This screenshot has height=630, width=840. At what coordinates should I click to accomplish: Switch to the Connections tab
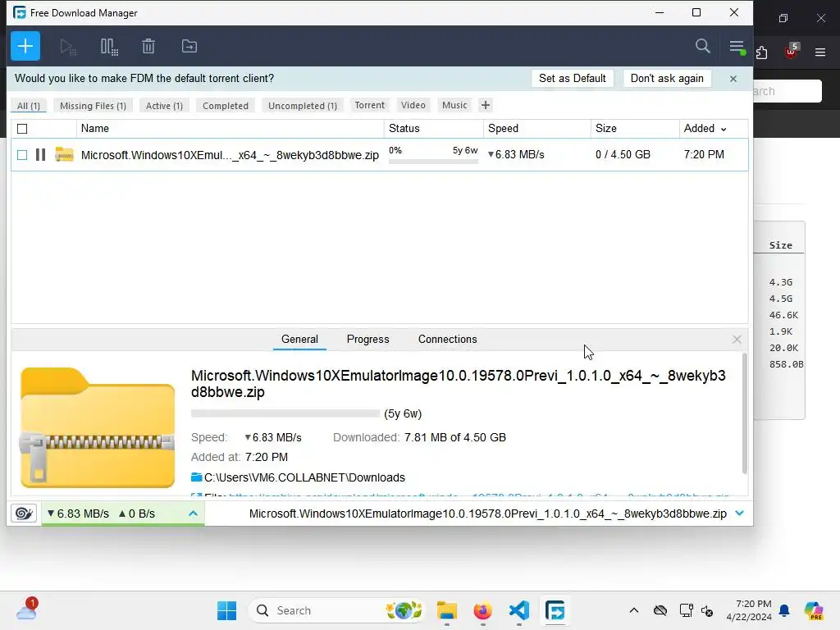[x=447, y=339]
